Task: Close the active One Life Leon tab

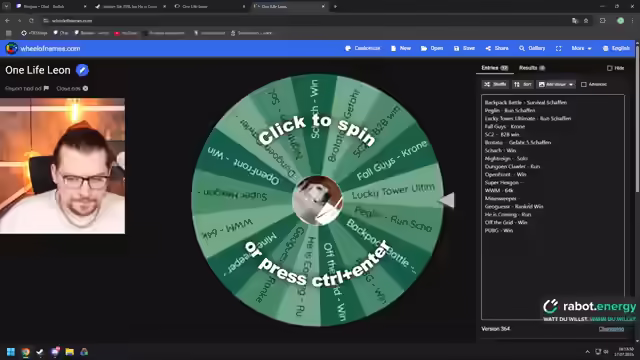Action: tap(323, 7)
